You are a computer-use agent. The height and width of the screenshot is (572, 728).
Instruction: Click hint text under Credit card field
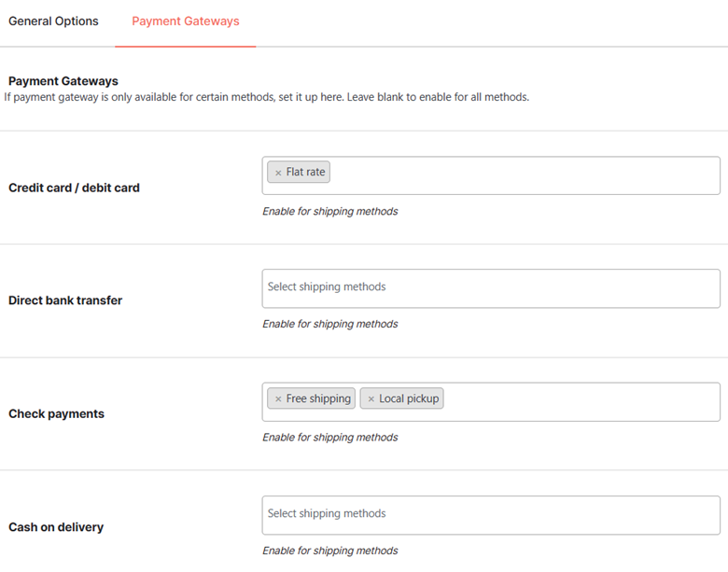(x=329, y=211)
